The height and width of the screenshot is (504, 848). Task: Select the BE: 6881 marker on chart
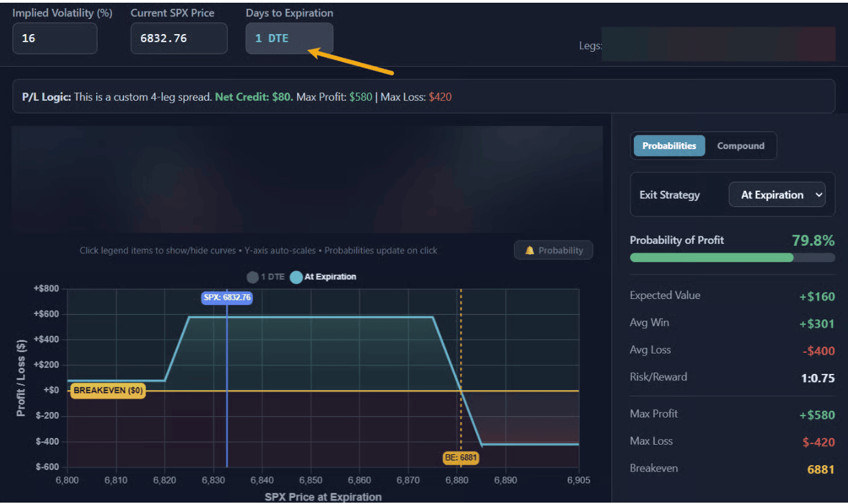pyautogui.click(x=460, y=458)
